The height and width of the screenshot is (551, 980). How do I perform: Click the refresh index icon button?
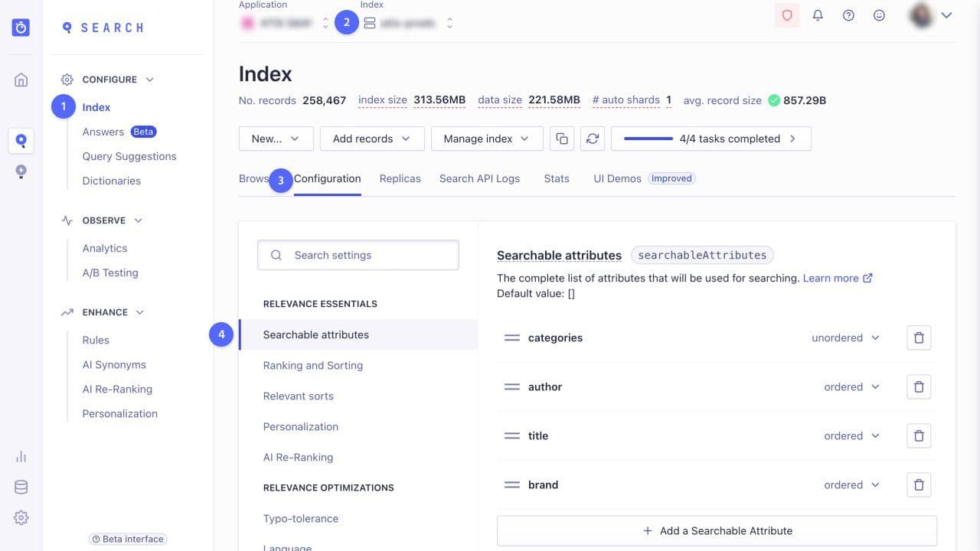593,139
